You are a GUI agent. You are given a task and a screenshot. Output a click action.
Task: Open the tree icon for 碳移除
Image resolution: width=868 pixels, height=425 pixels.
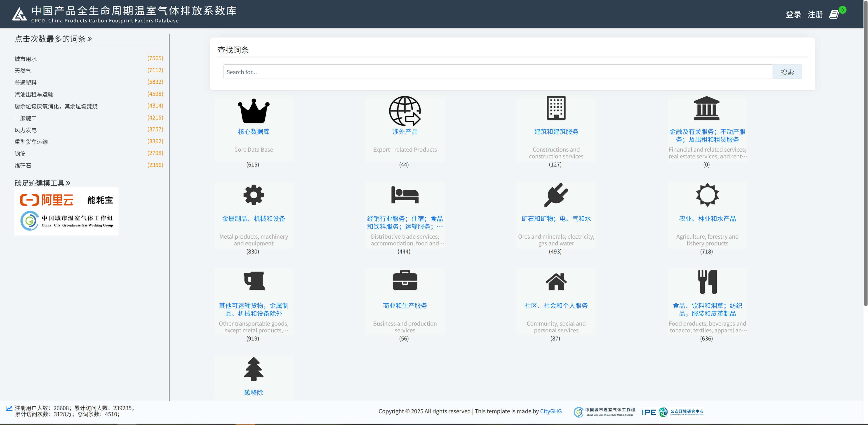(x=253, y=369)
